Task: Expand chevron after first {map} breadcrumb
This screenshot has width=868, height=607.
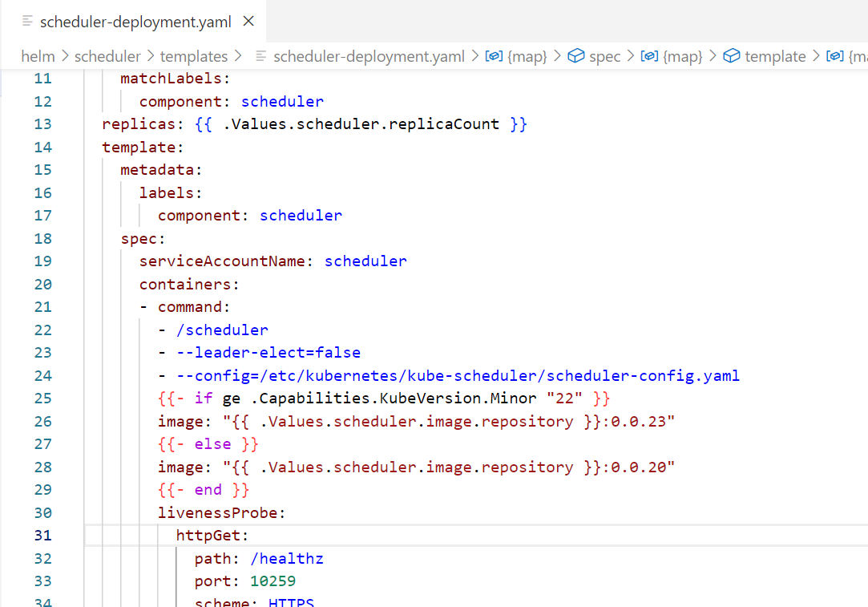Action: point(558,56)
